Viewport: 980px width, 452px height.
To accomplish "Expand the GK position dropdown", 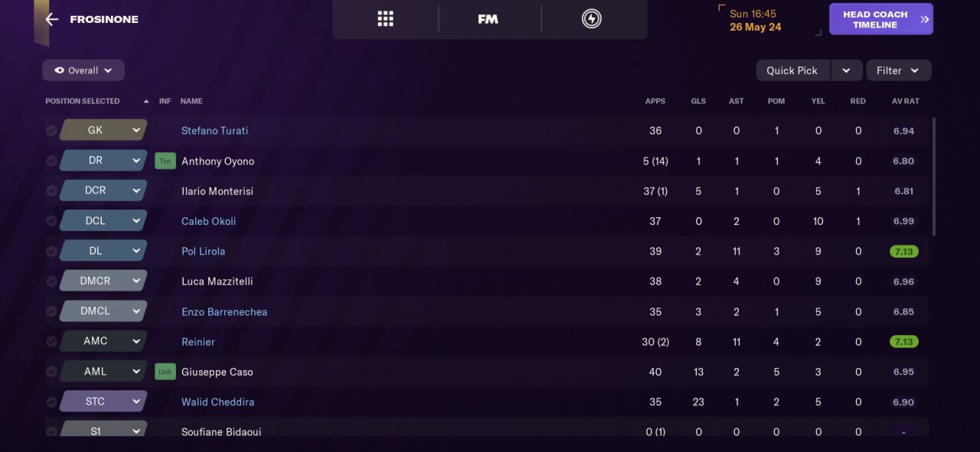I will [x=136, y=130].
